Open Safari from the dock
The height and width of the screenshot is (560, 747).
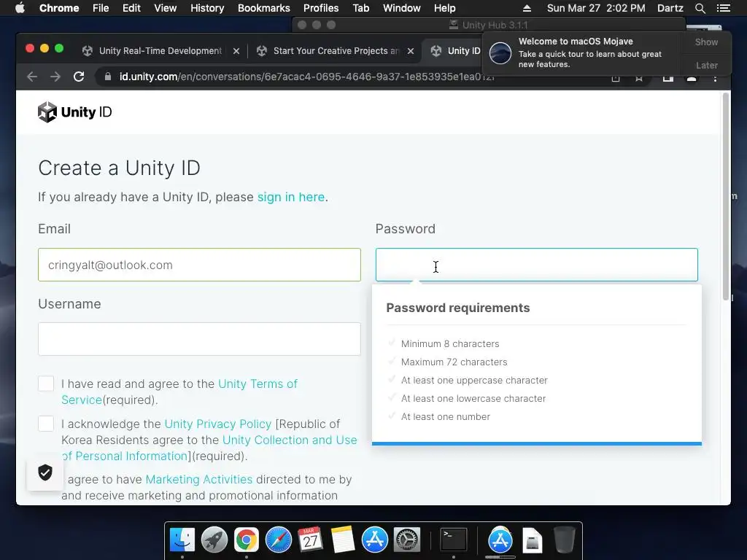(278, 540)
